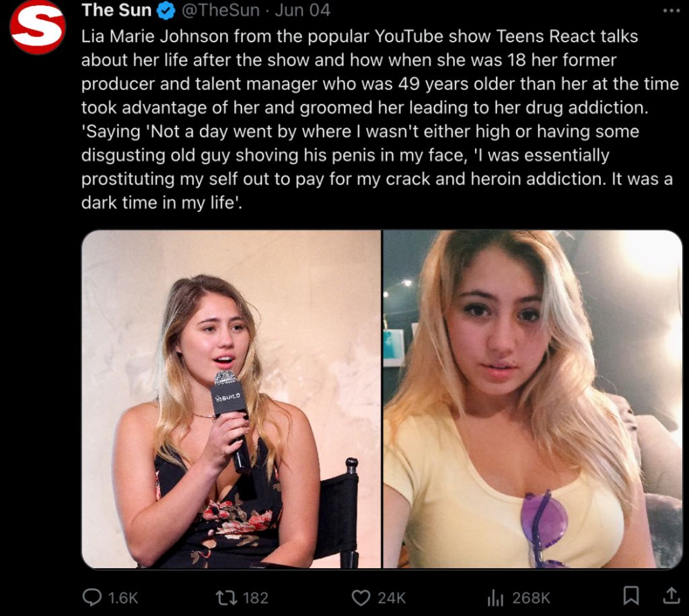This screenshot has height=616, width=689.
Task: Open the left photo with the microphone
Action: 231,399
